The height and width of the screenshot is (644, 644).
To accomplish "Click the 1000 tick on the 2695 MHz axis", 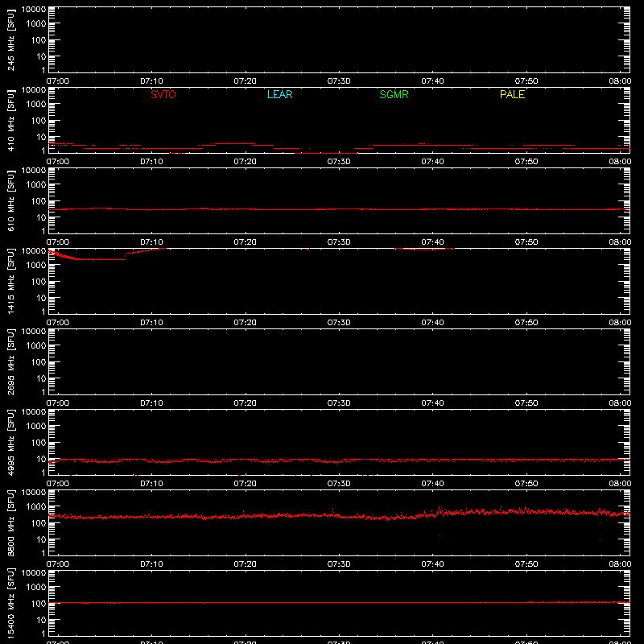I will (36, 346).
